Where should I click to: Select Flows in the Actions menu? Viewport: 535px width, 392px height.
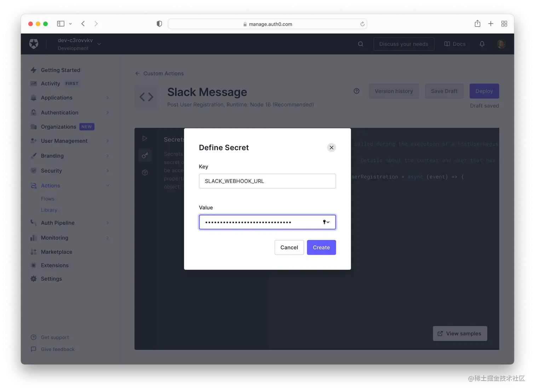[47, 198]
